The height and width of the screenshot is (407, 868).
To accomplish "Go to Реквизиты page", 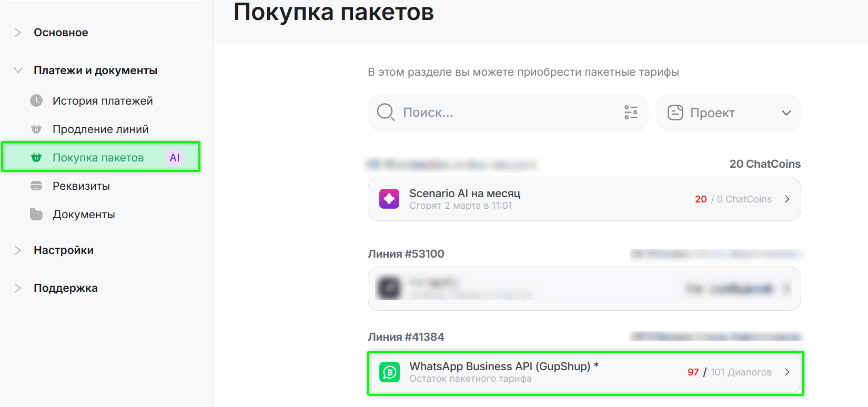I will [x=81, y=186].
